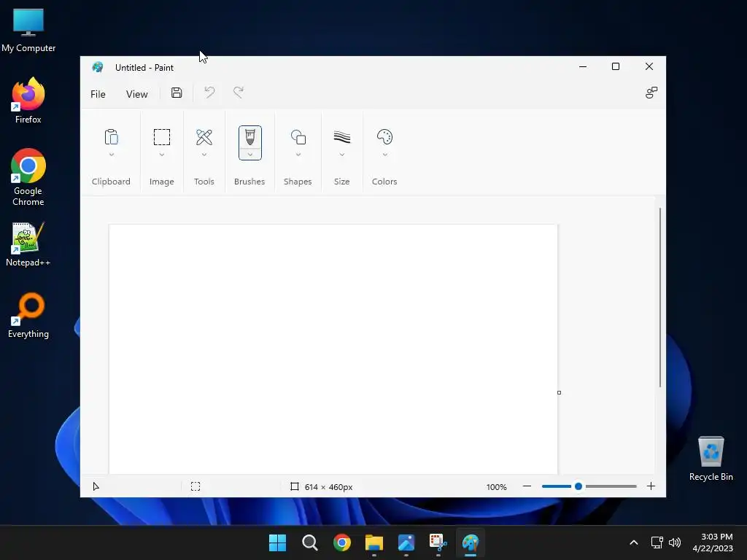Click the Untitled - Paint window title
The height and width of the screenshot is (560, 747).
click(144, 68)
